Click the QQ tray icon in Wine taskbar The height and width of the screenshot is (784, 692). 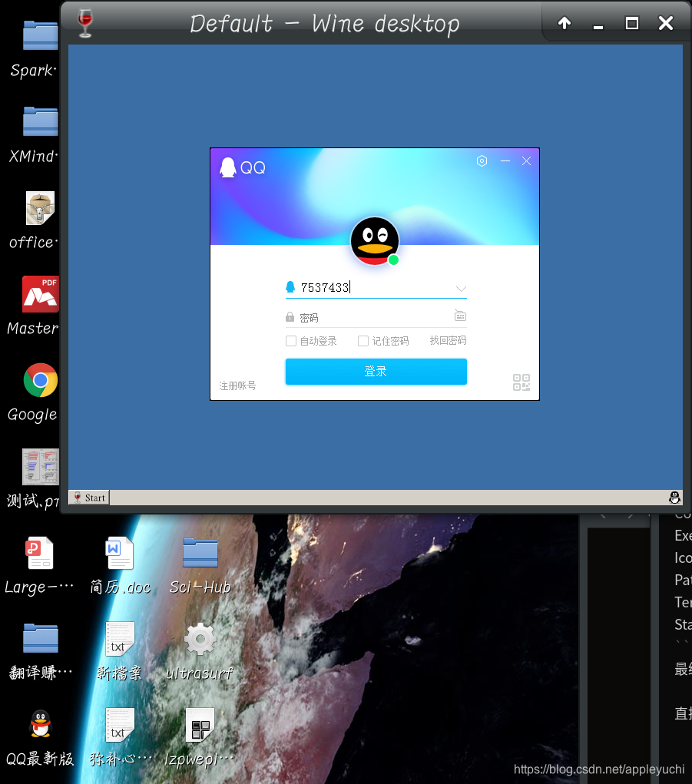point(674,498)
